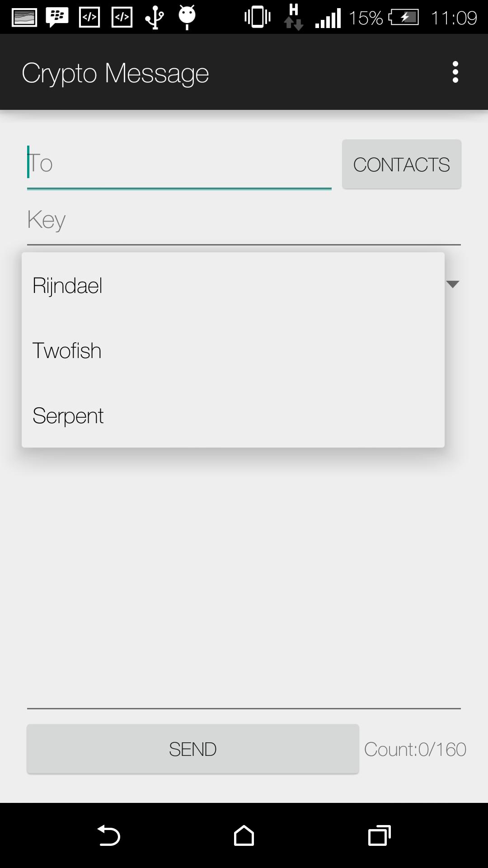Tap the Crypto Message title

[115, 73]
